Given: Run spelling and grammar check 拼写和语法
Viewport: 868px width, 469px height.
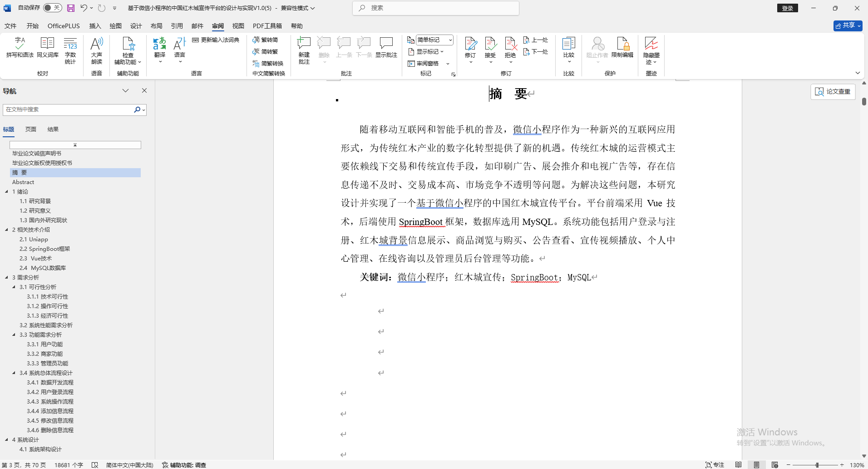Looking at the screenshot, I should click(x=19, y=48).
